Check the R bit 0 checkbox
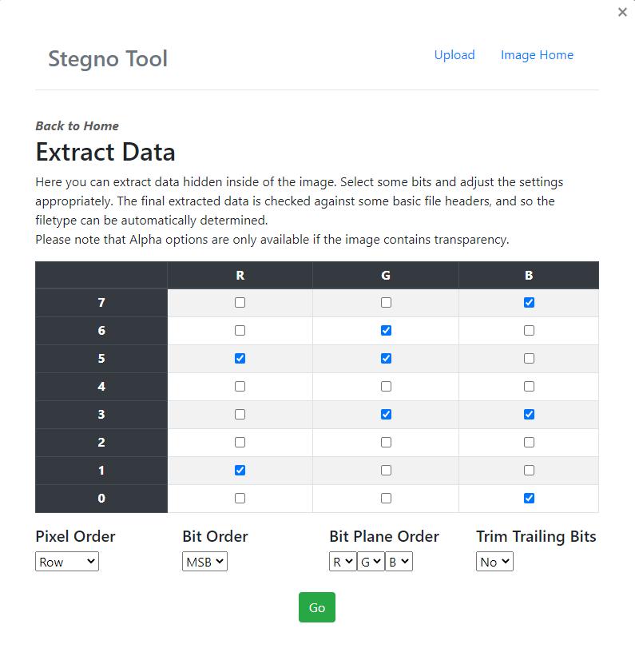Viewport: 635px width, 672px height. (240, 499)
